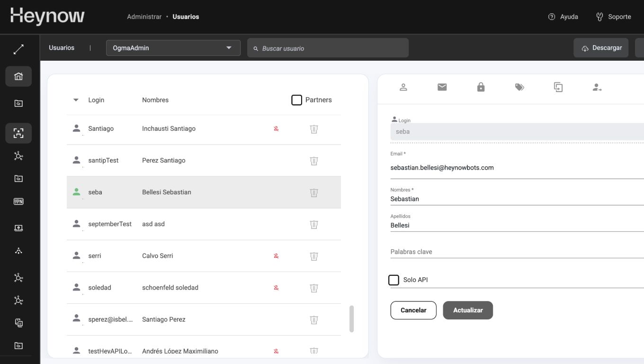Image resolution: width=644 pixels, height=364 pixels.
Task: Open the mail tab icon in user panel
Action: [442, 87]
